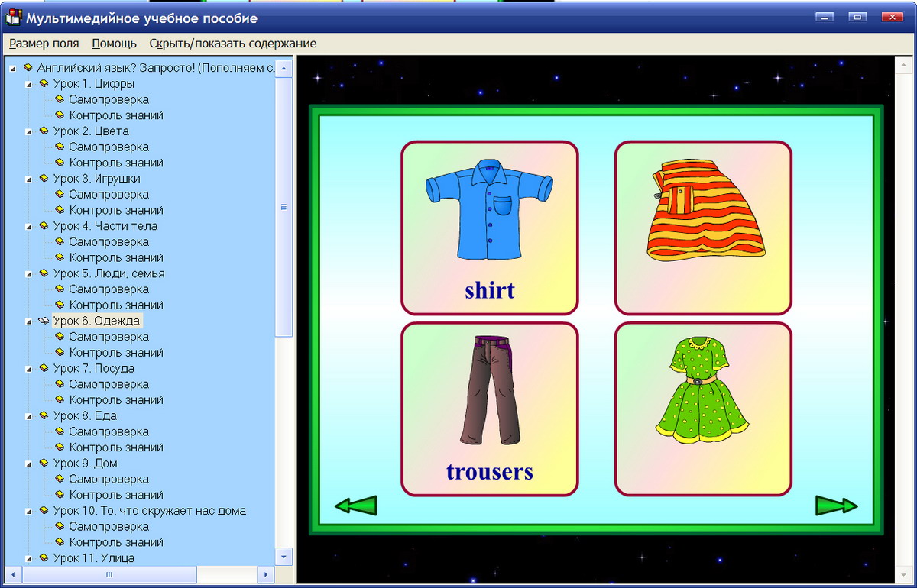
Task: Click the blue shirt picture card
Action: (490, 228)
